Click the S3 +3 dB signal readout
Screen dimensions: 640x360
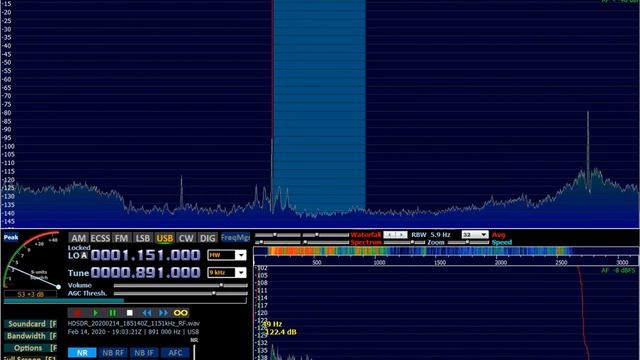click(30, 294)
